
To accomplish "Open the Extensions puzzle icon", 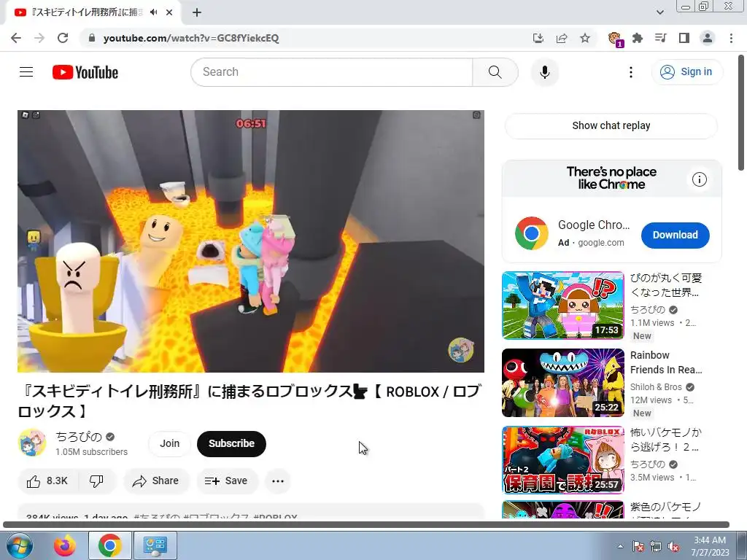I will tap(638, 38).
